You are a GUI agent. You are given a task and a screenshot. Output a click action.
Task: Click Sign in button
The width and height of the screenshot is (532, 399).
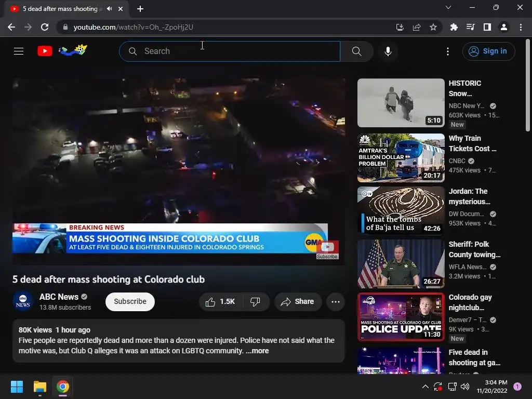click(488, 51)
